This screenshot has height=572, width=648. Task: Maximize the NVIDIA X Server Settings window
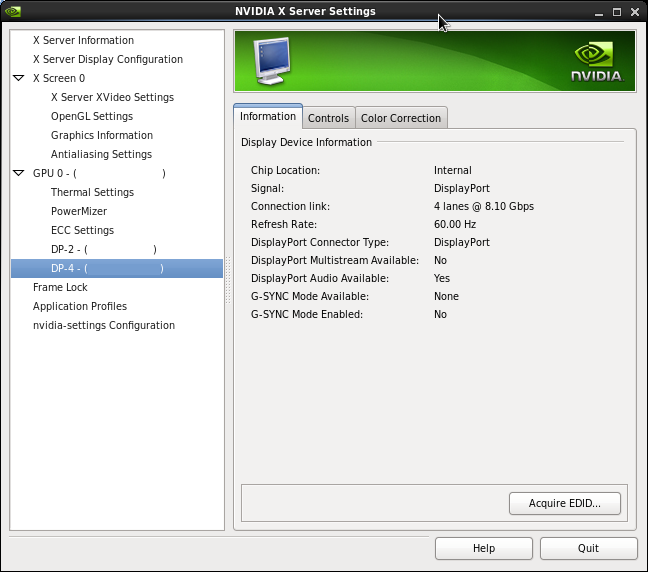(x=617, y=12)
